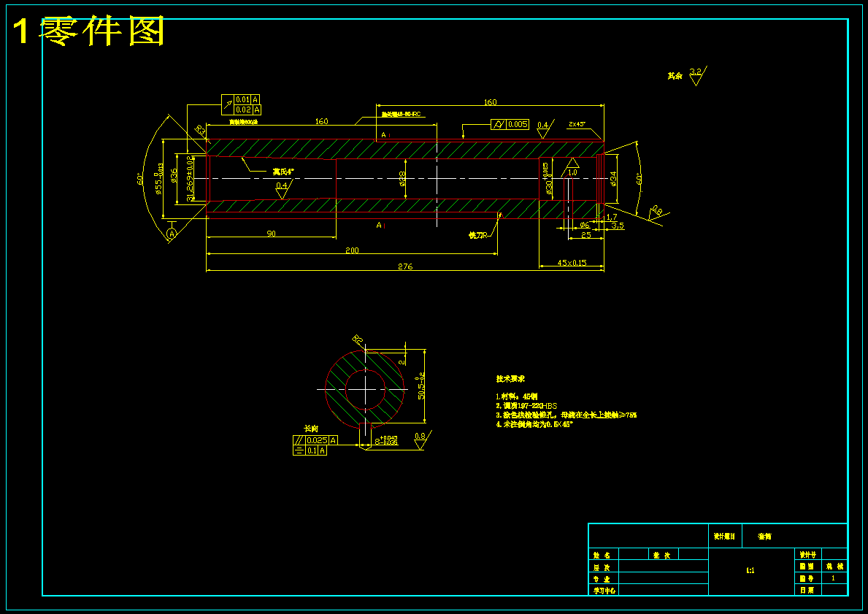Screen dimensions: 868x614
Task: Click the 3.5 dimension text
Action: [x=618, y=226]
